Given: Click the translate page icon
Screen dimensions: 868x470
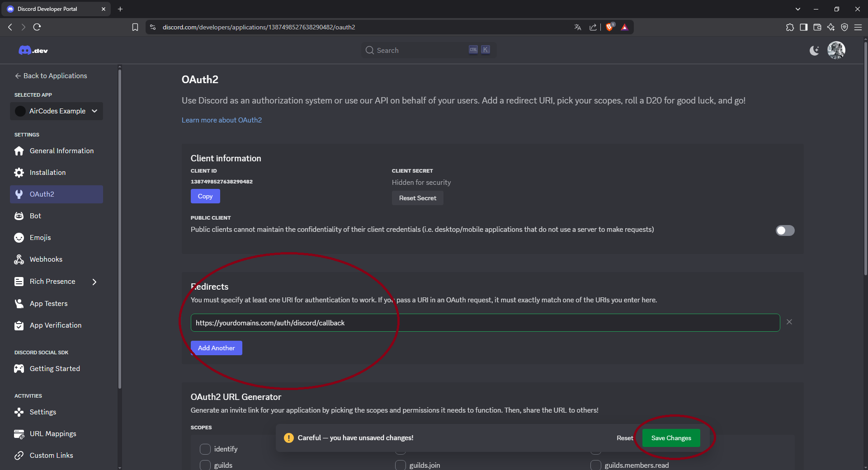Looking at the screenshot, I should point(578,27).
